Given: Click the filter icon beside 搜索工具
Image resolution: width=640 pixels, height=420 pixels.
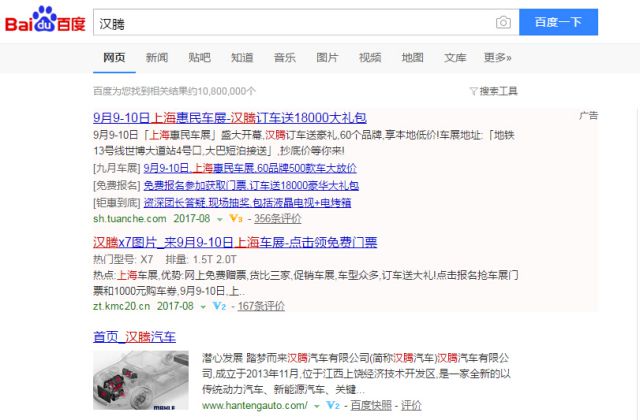Looking at the screenshot, I should click(473, 91).
